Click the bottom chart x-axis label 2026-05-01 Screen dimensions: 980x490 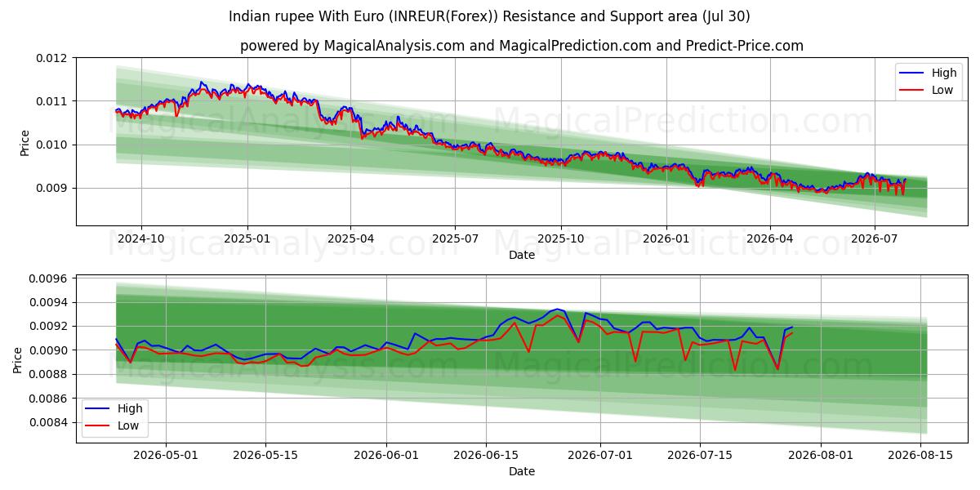166,456
